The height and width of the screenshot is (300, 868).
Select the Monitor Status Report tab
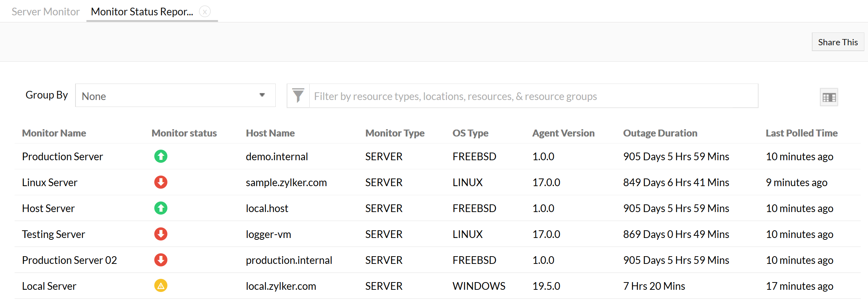[142, 12]
